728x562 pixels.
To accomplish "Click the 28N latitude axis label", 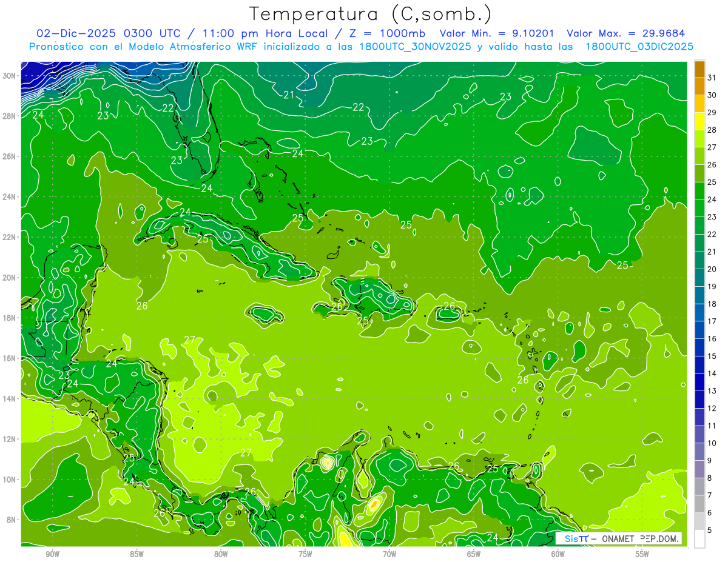I will point(8,116).
